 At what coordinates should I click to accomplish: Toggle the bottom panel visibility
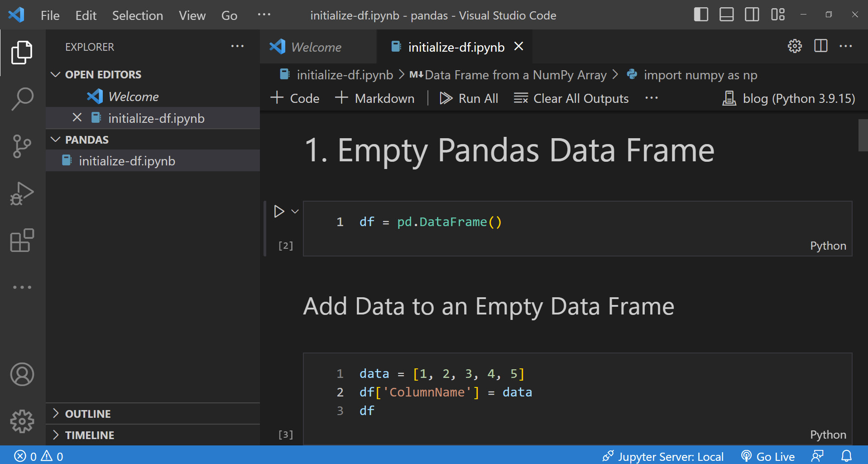[x=726, y=14]
